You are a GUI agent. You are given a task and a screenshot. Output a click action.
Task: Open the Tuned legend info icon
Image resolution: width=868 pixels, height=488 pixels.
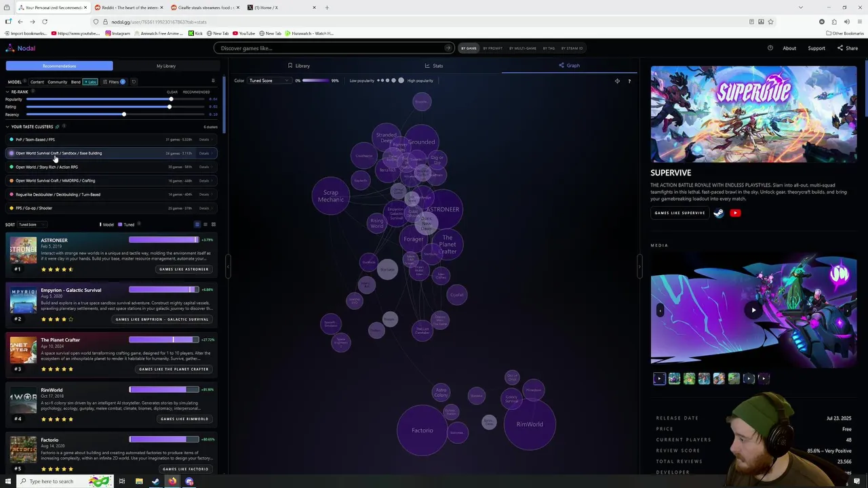pos(140,224)
